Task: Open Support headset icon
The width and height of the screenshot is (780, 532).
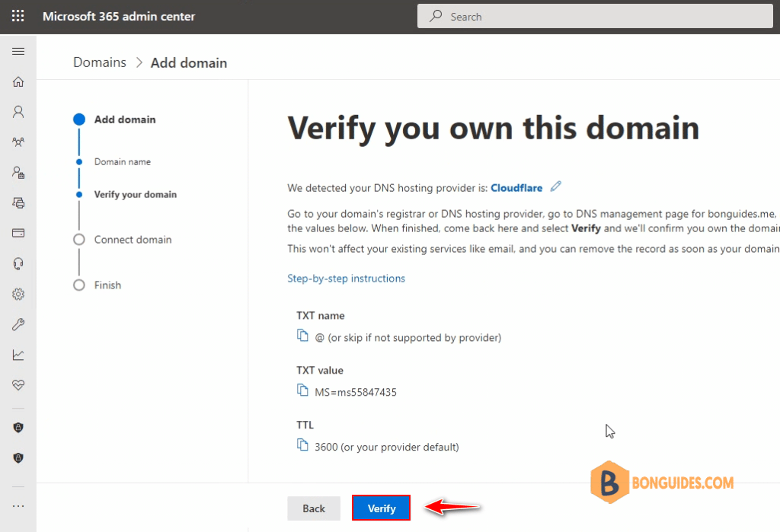Action: click(18, 263)
